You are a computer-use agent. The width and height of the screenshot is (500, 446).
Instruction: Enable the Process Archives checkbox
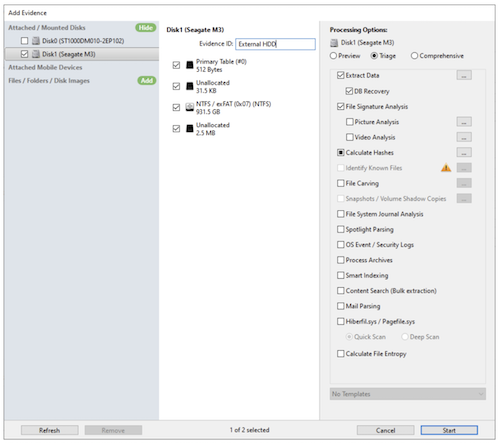[340, 260]
